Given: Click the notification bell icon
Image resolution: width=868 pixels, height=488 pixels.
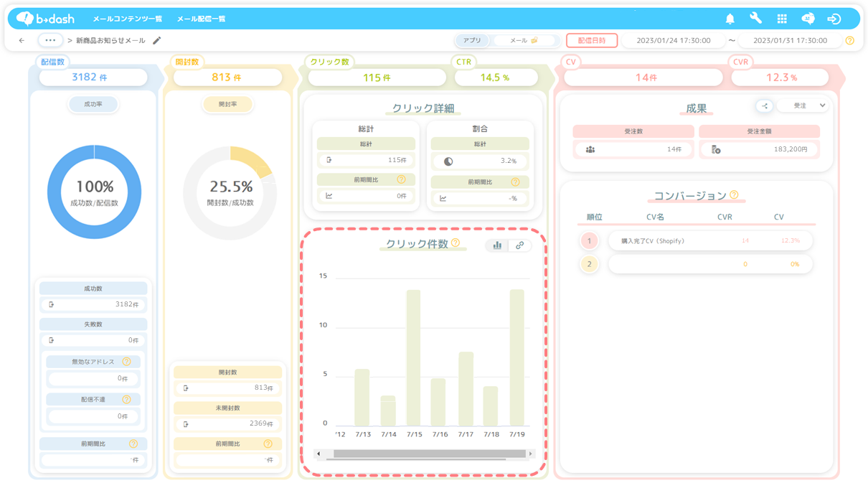Looking at the screenshot, I should (730, 19).
